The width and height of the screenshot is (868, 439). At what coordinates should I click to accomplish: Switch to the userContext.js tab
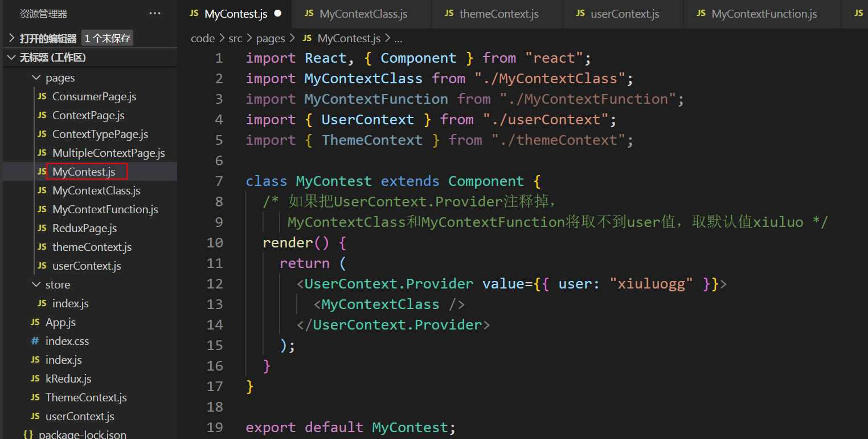(x=625, y=14)
